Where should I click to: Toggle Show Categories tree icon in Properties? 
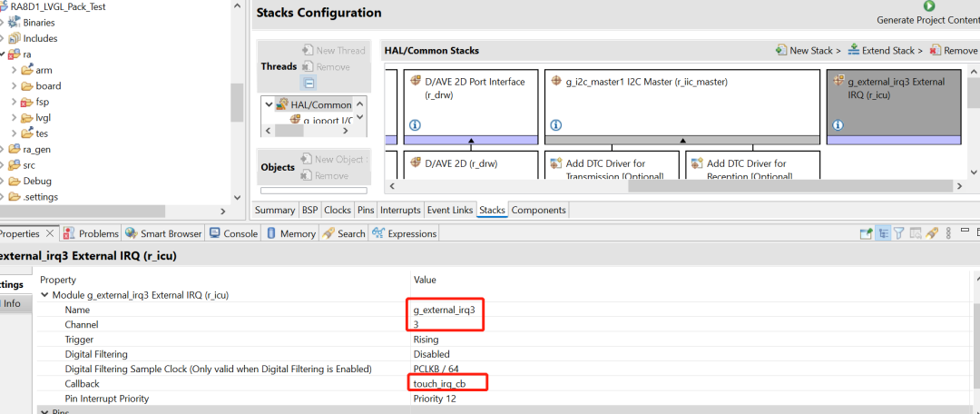point(882,233)
